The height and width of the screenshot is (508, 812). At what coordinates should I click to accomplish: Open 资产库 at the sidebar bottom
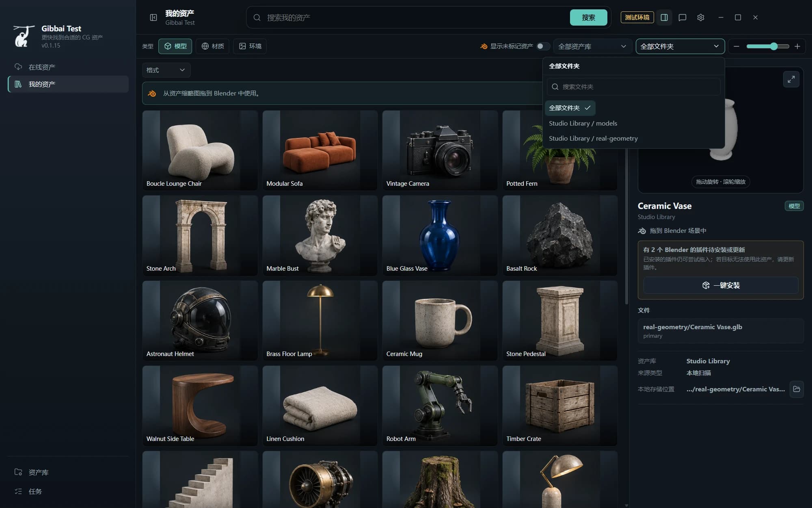click(68, 472)
